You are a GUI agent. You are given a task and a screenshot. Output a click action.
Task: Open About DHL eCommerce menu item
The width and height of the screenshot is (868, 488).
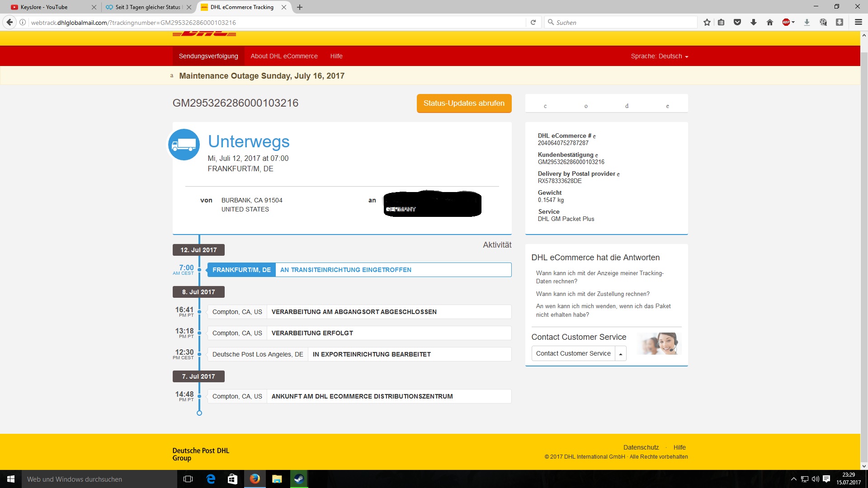pyautogui.click(x=284, y=56)
